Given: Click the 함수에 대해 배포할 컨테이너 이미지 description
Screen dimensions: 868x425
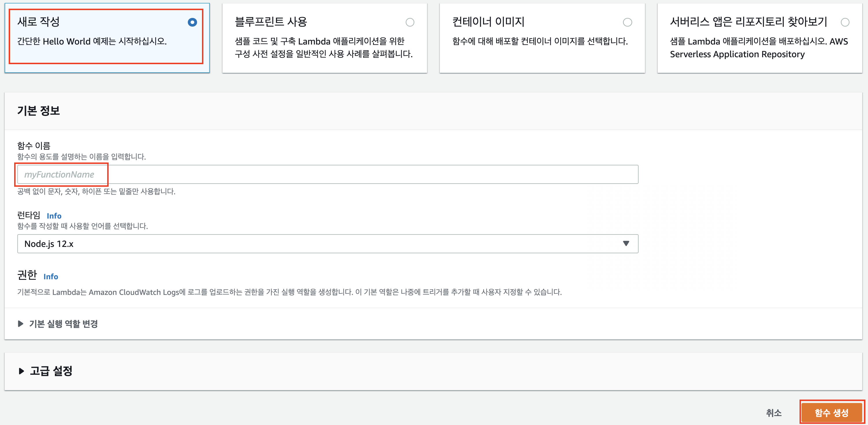Looking at the screenshot, I should (x=540, y=41).
